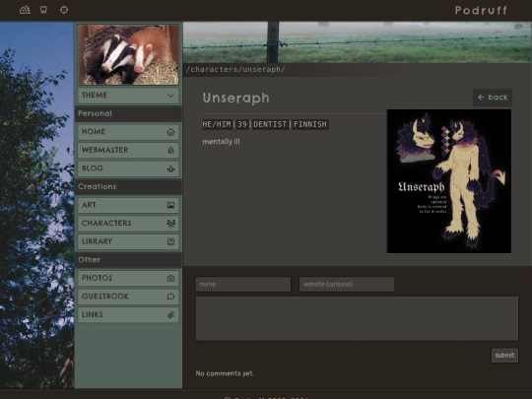Image resolution: width=532 pixels, height=399 pixels.
Task: Click the camera icon beside PHOTOS
Action: click(x=170, y=278)
